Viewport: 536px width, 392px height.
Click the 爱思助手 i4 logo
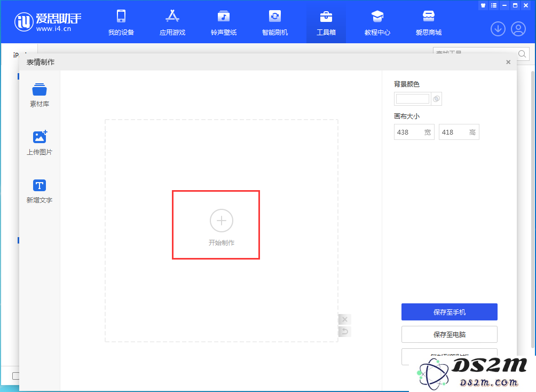click(x=48, y=22)
